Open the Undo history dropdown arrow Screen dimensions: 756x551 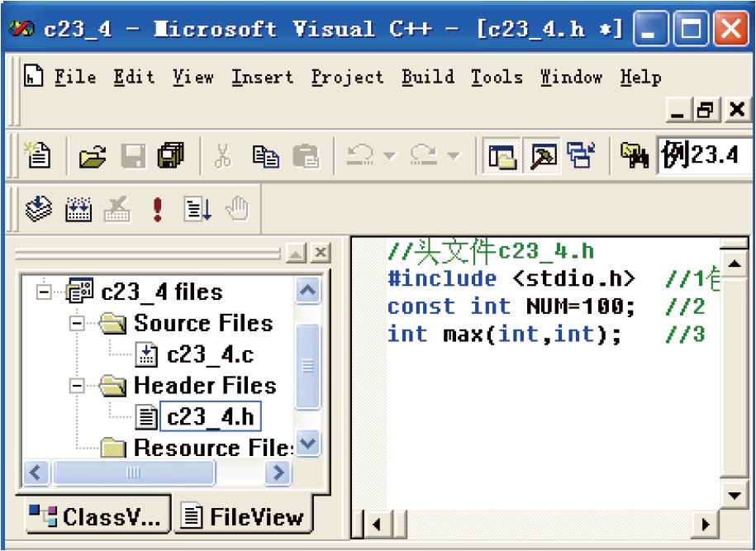(390, 155)
